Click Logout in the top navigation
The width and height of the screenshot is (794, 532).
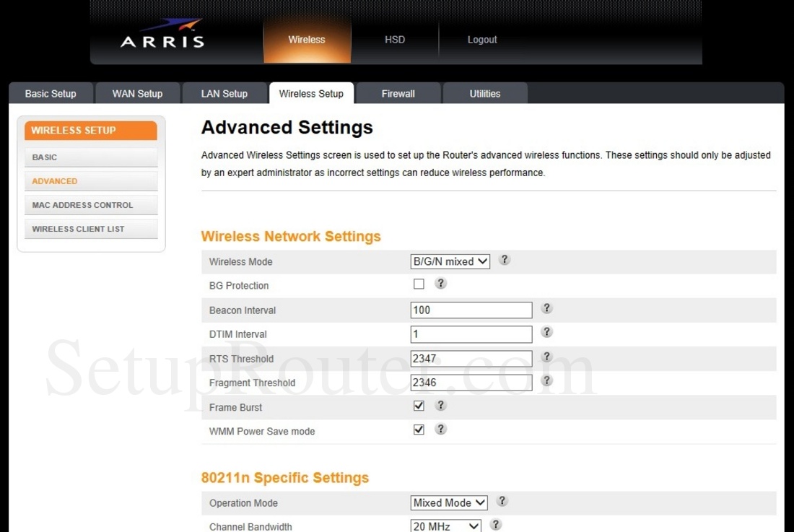click(482, 40)
